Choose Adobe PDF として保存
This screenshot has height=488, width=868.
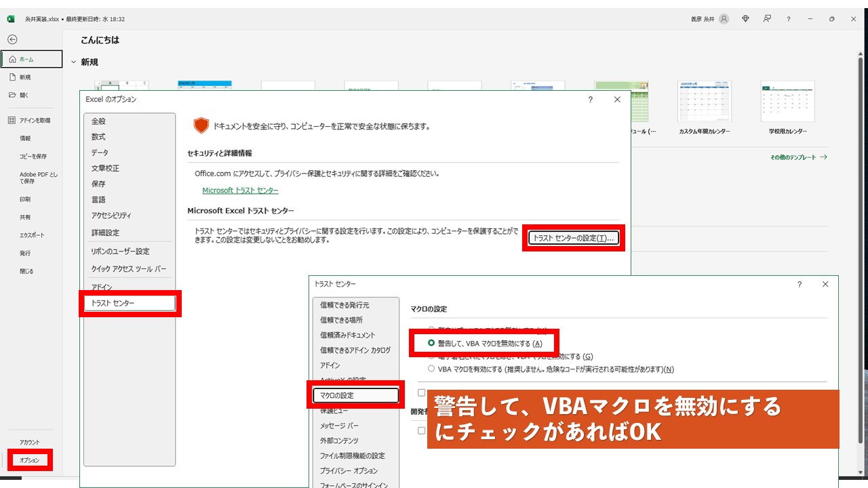(x=38, y=178)
